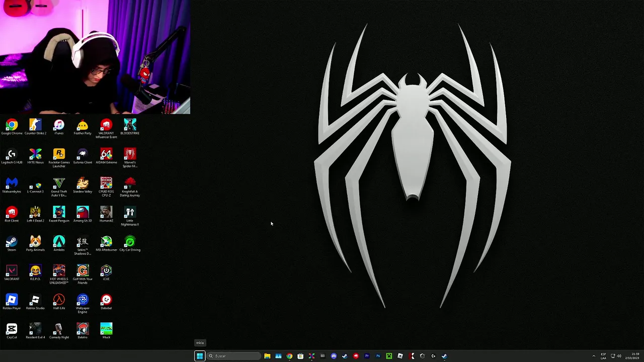This screenshot has width=644, height=362.
Task: Select the L-Connect 3 icon
Action: point(35,185)
